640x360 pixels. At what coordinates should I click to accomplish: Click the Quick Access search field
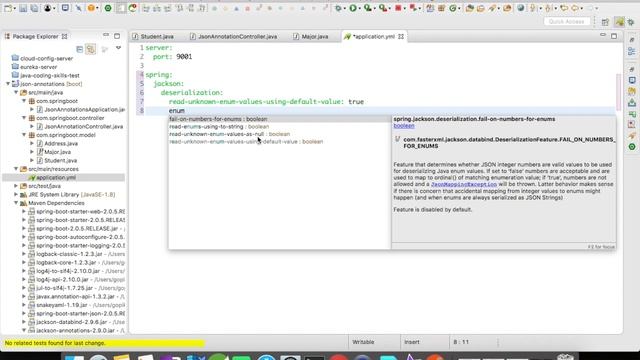pos(567,21)
